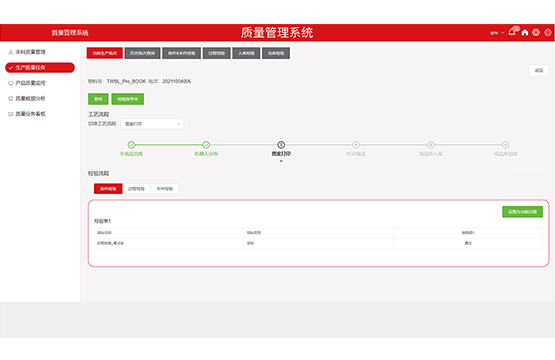Select the second completed checkmark step

[206, 144]
